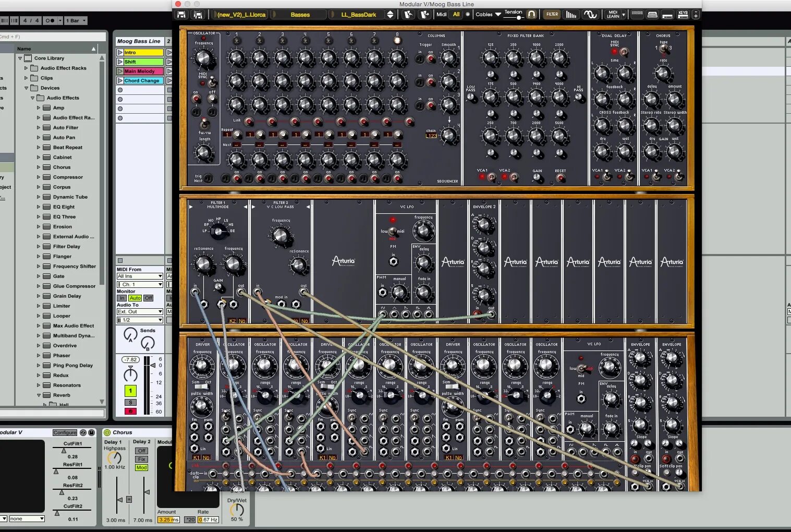Solo the Moog Bass Line track

tap(130, 402)
